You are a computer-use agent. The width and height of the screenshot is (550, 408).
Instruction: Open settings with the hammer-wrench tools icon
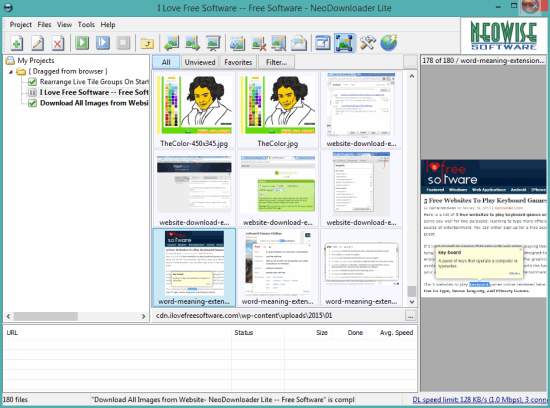point(367,43)
